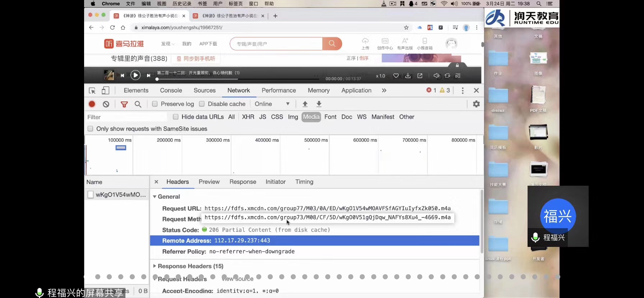Click the import HAR upload arrow
The width and height of the screenshot is (644, 298).
[305, 104]
